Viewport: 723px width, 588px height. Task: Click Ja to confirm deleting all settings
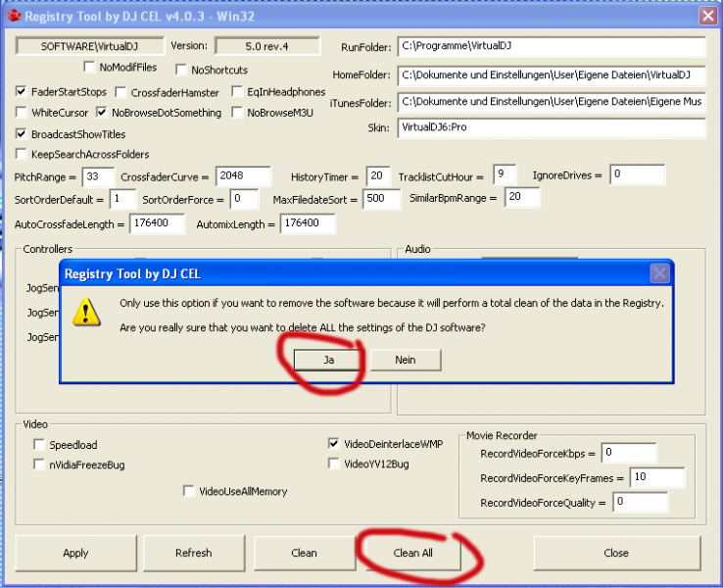tap(328, 360)
